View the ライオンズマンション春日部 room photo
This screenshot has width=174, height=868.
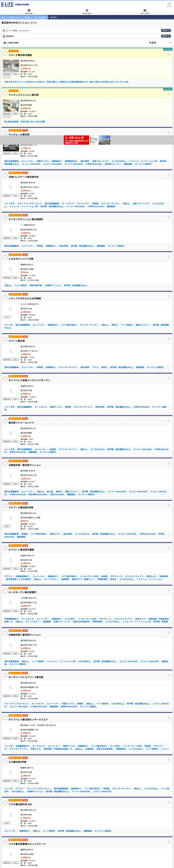[11, 105]
